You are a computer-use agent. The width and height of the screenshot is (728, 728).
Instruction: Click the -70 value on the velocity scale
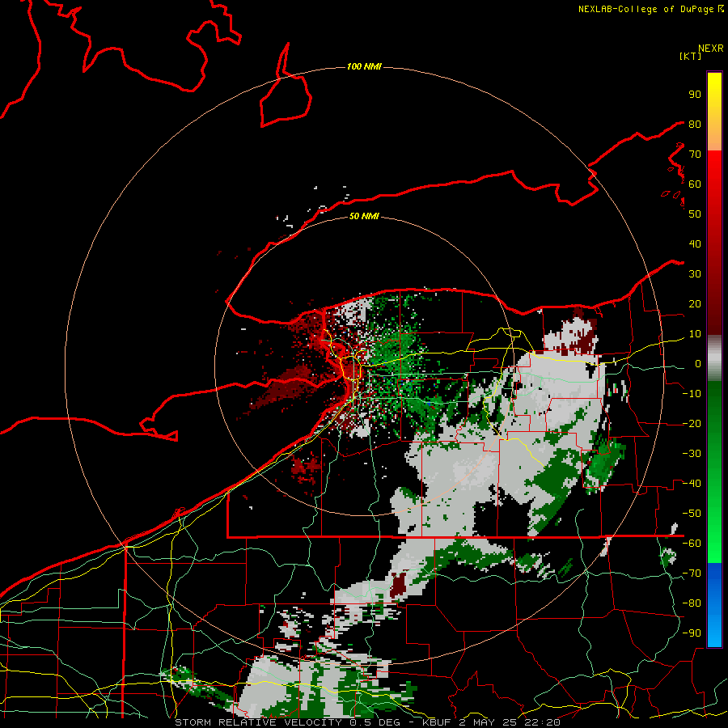[x=692, y=574]
